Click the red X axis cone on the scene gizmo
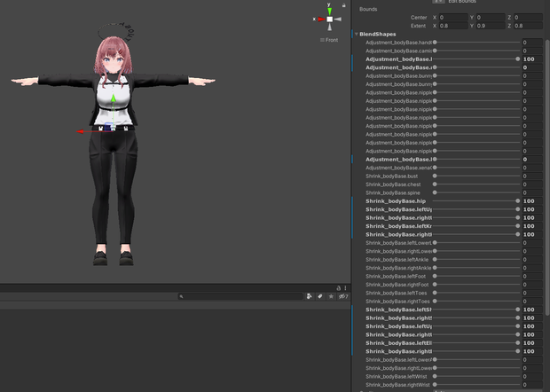This screenshot has height=392, width=550. 321,20
